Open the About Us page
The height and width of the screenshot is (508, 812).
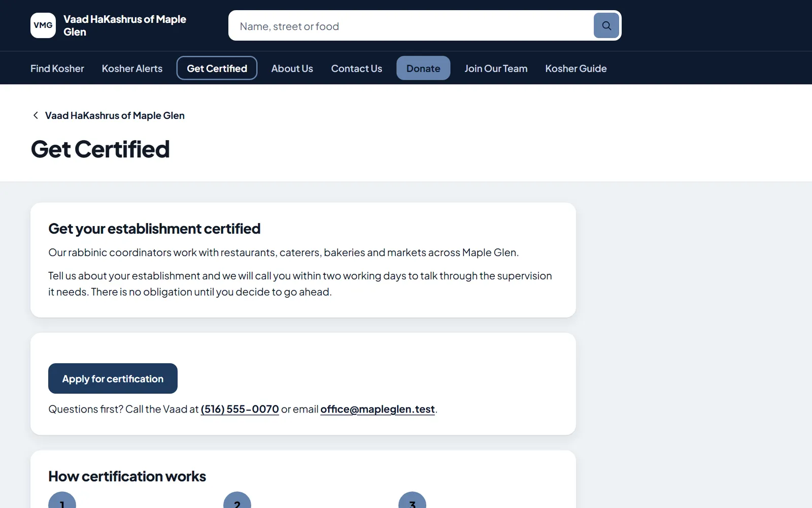292,68
